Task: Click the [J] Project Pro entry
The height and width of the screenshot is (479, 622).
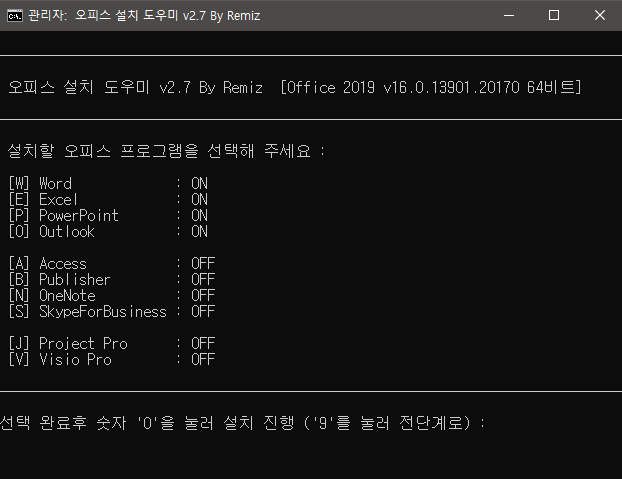Action: [68, 343]
